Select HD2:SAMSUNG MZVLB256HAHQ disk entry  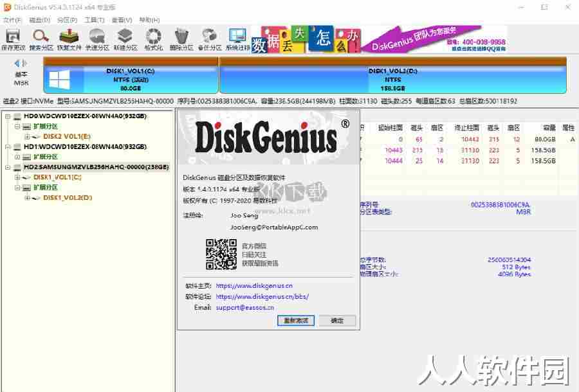click(96, 167)
